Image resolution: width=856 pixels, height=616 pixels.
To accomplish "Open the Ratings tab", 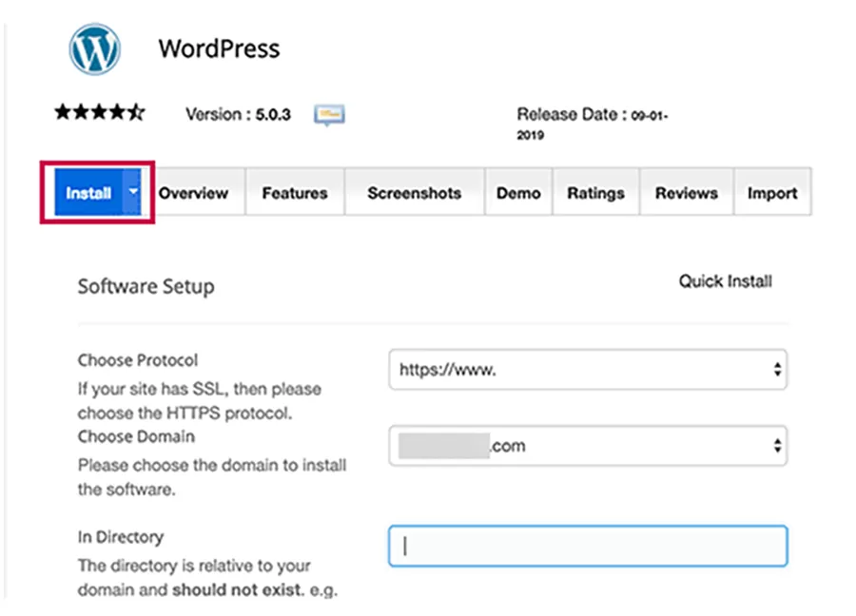I will pyautogui.click(x=595, y=193).
